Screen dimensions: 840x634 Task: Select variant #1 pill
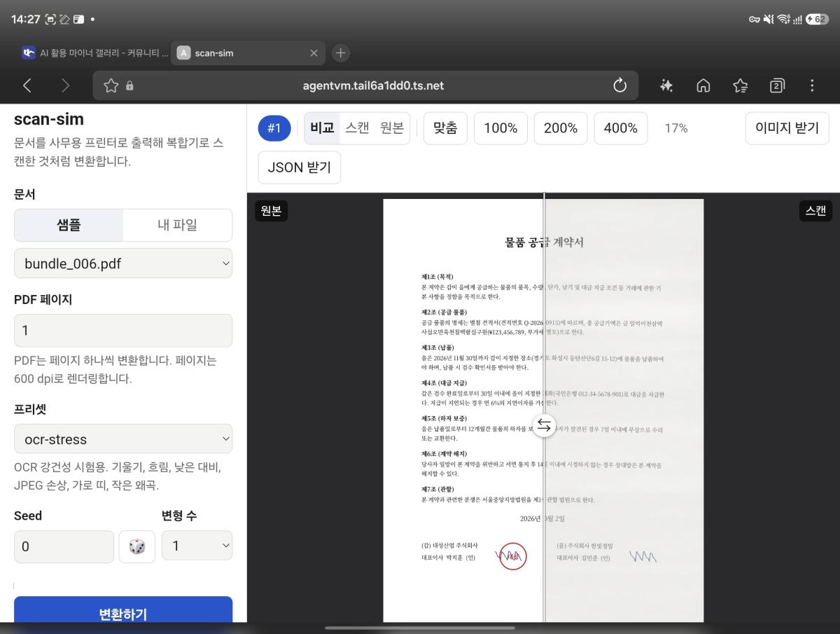[x=274, y=128]
